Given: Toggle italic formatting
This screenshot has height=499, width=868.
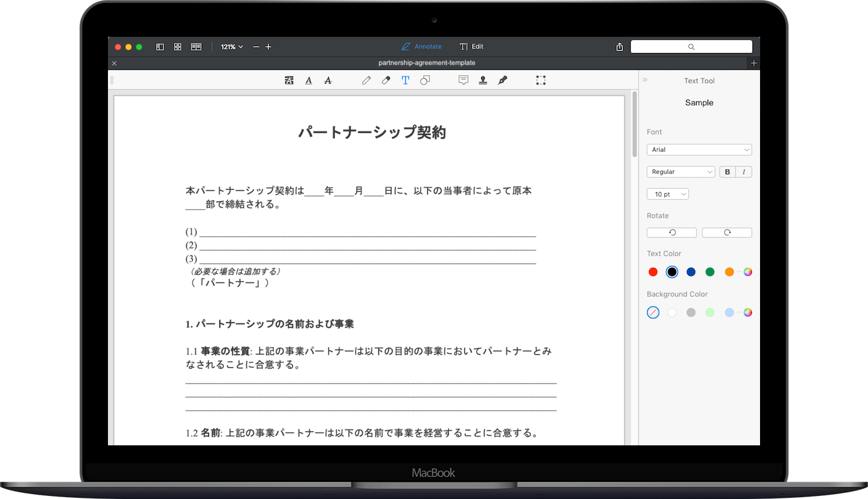Looking at the screenshot, I should [x=744, y=172].
